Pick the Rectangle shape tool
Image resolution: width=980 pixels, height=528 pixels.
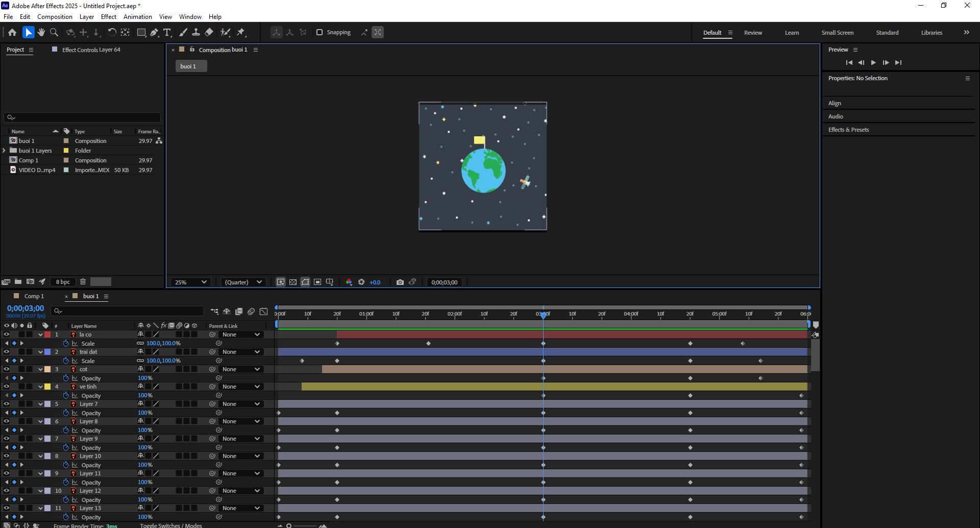[141, 32]
